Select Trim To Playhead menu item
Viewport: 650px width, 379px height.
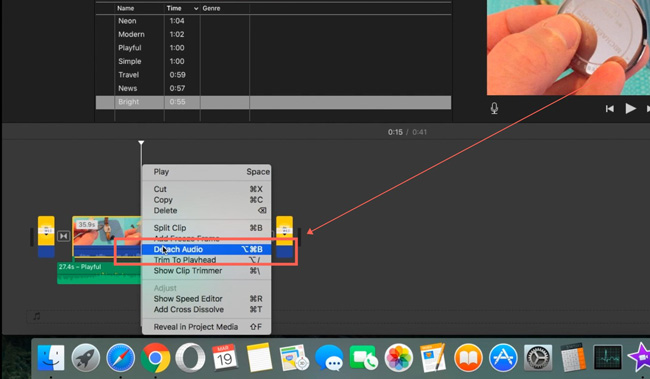tap(206, 260)
